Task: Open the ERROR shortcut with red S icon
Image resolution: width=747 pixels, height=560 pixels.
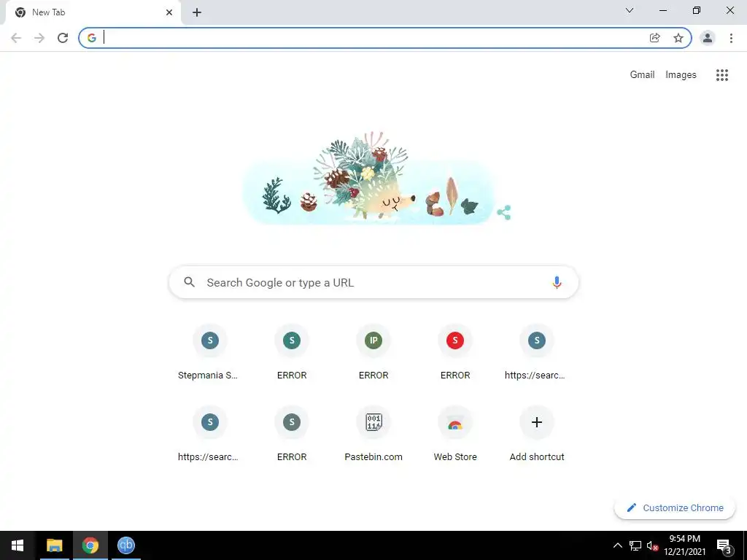Action: (455, 352)
